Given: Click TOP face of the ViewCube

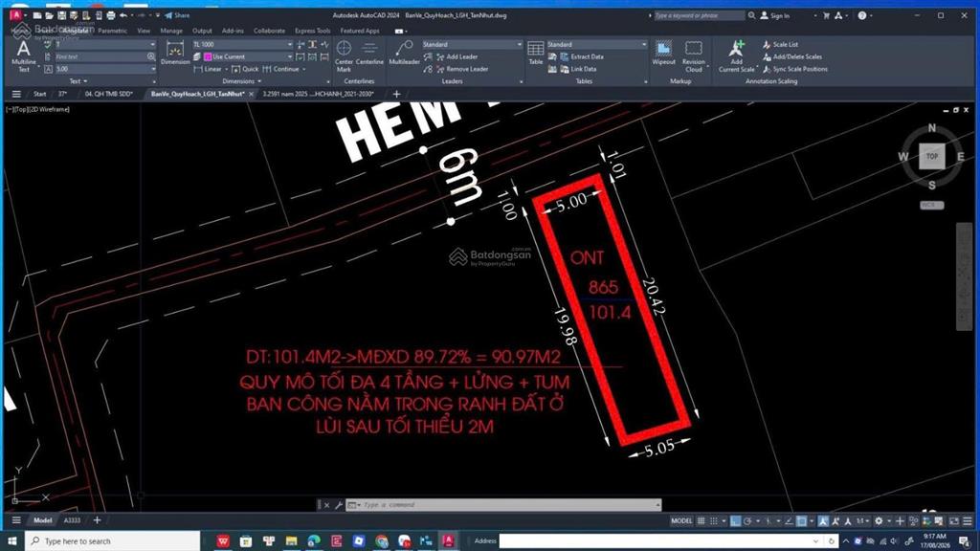Looking at the screenshot, I should coord(932,156).
